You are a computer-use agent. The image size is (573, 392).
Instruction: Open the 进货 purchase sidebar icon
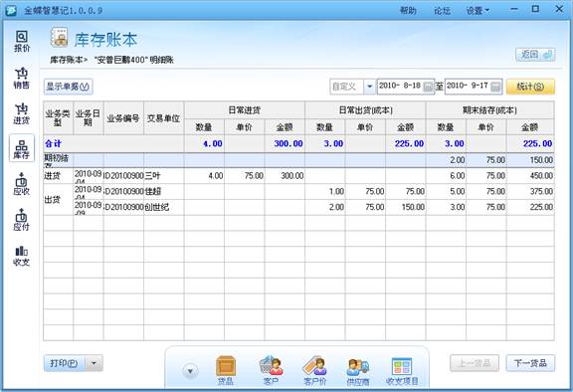[x=22, y=113]
